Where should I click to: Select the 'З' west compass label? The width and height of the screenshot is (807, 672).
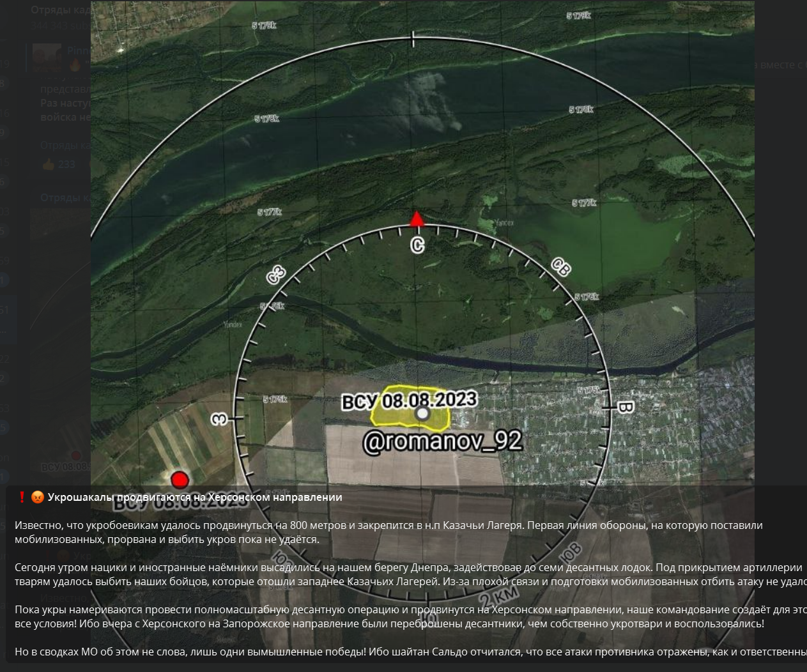tap(219, 419)
